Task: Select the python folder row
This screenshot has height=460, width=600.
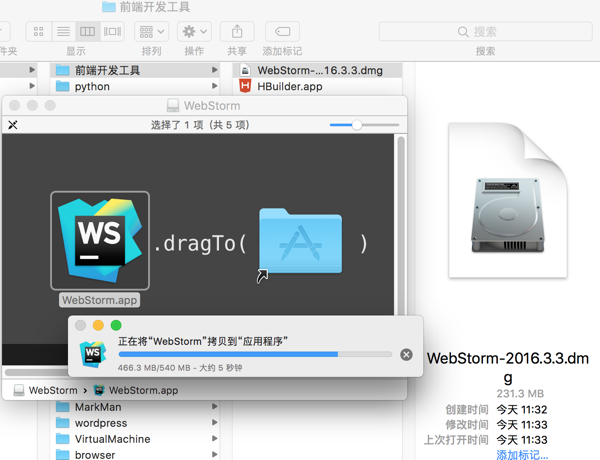Action: tap(135, 86)
